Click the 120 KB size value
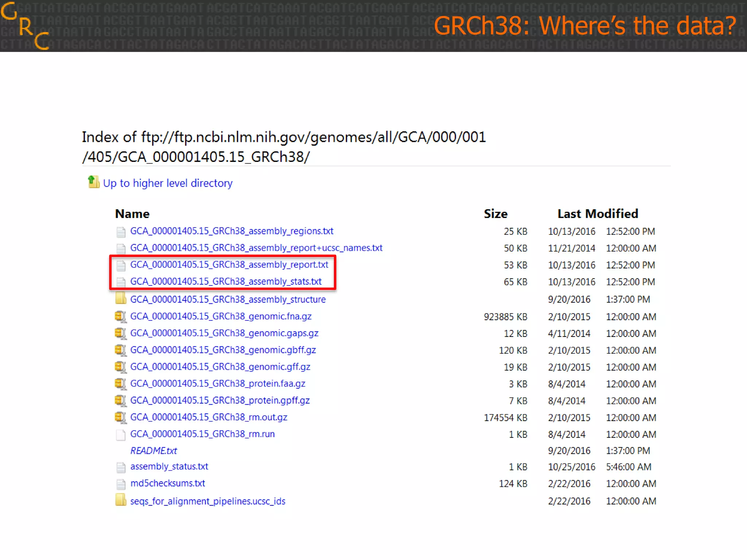Screen dimensions: 747x560 tap(513, 350)
